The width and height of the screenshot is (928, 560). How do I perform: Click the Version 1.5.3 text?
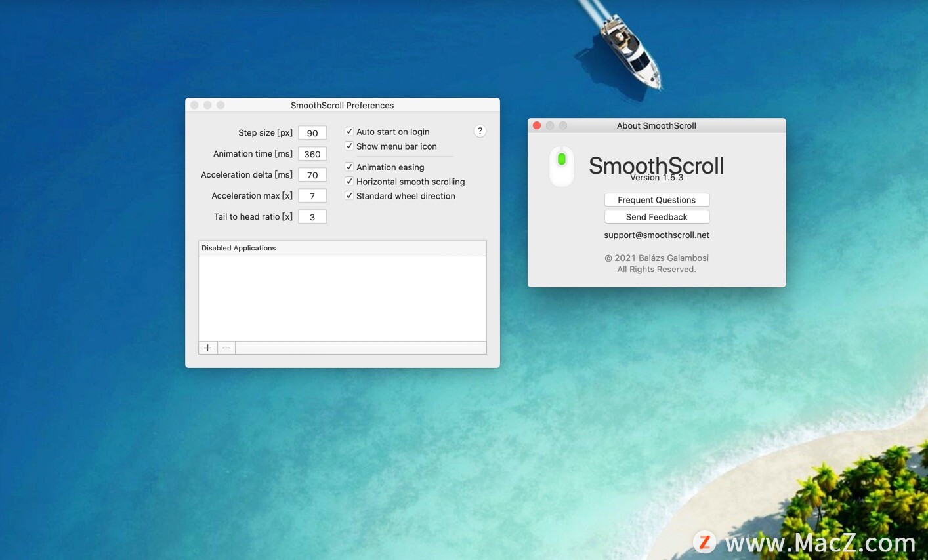[x=656, y=178]
